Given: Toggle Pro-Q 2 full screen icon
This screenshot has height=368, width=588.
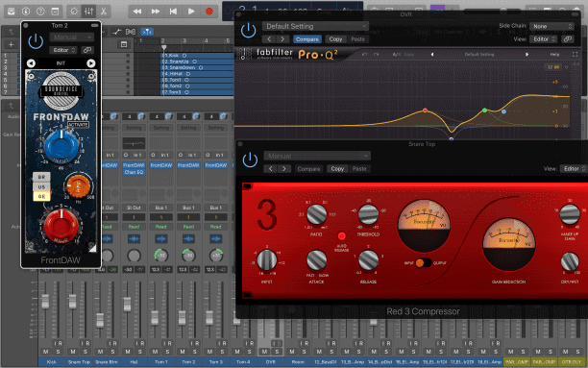Looking at the screenshot, I should (x=575, y=55).
